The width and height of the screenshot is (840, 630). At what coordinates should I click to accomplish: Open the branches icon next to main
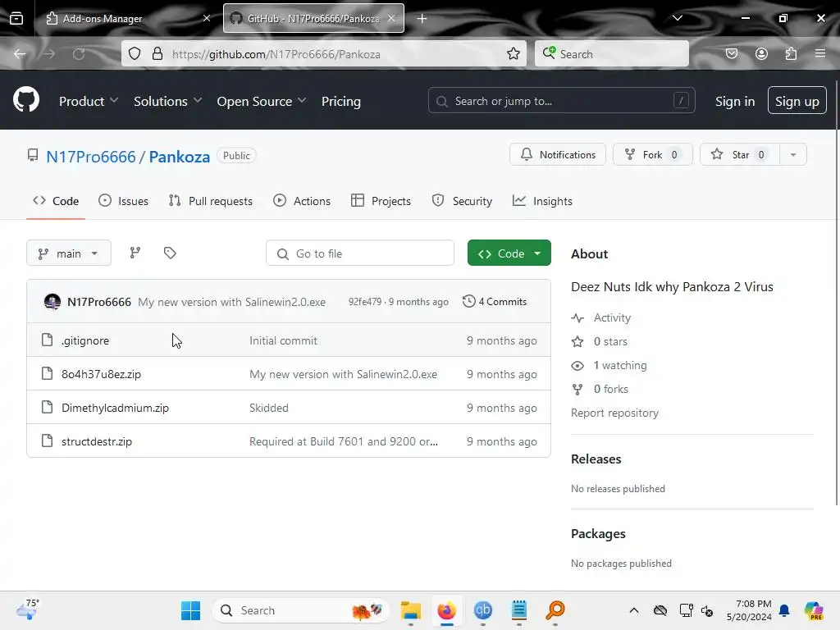point(135,253)
